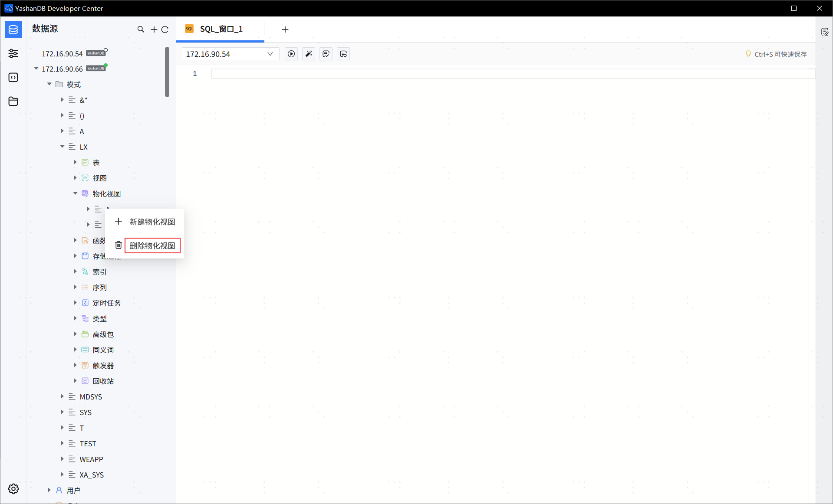
Task: Collapse the LX schema node
Action: [x=62, y=147]
